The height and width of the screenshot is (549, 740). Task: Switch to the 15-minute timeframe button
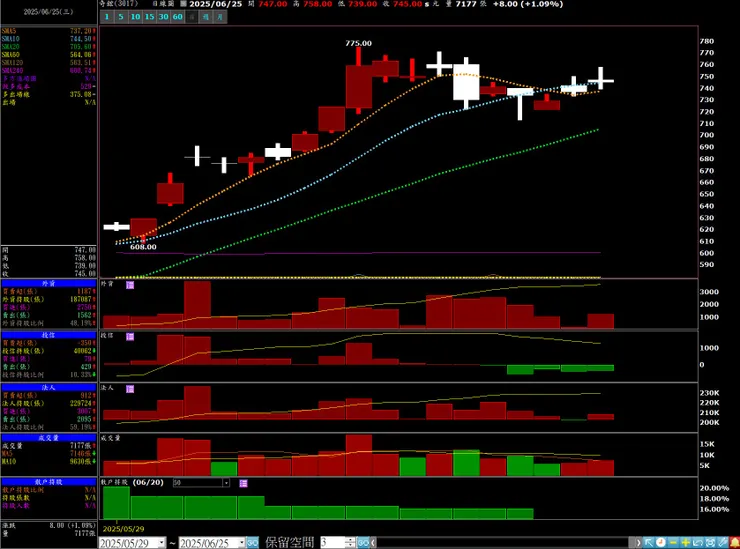click(149, 17)
